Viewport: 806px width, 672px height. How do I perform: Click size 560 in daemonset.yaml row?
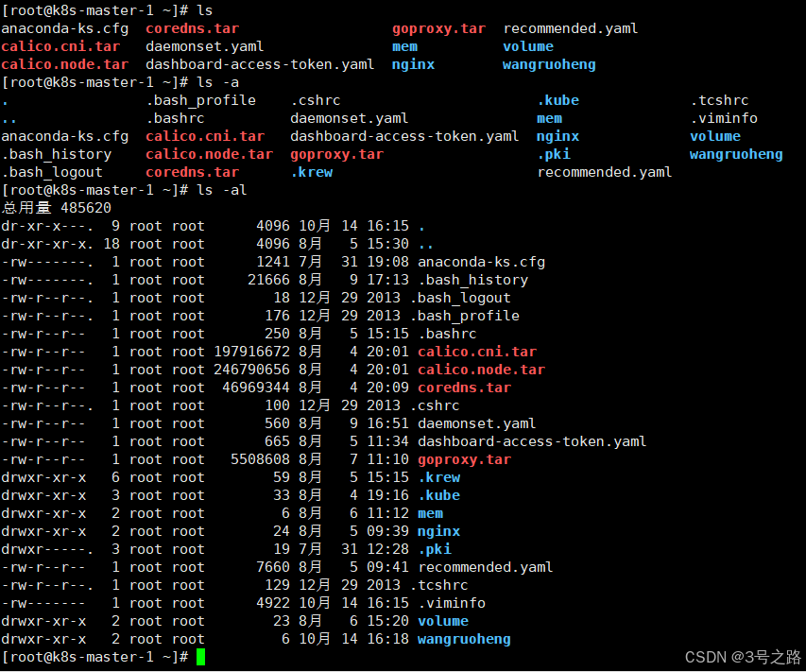tap(277, 423)
